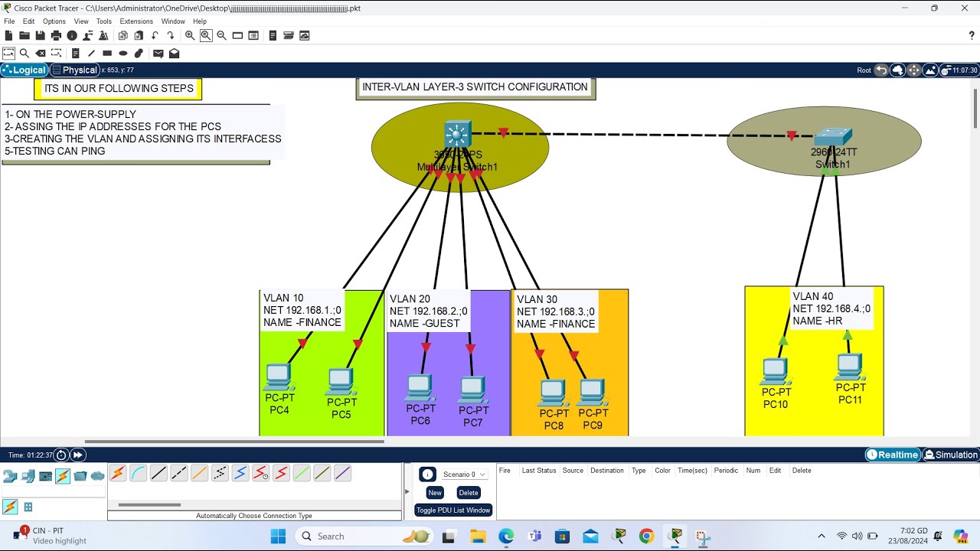Choose the Draw Rectangle tool
This screenshot has height=551, width=980.
[x=107, y=54]
